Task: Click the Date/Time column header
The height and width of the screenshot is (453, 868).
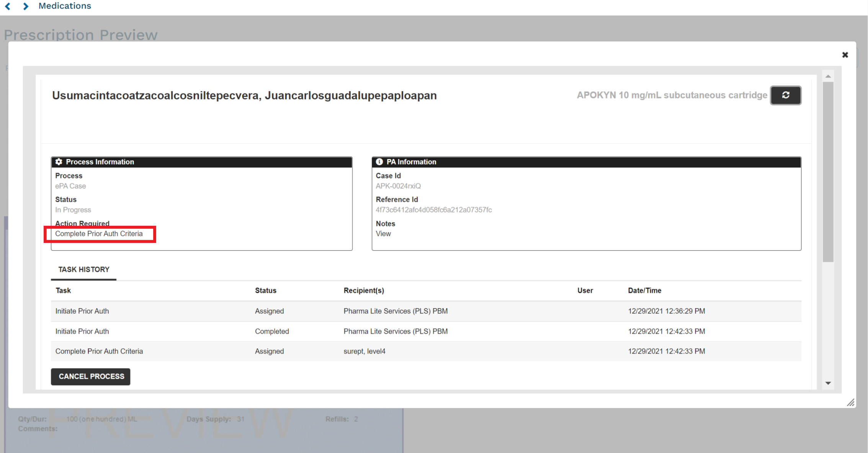Action: pyautogui.click(x=644, y=291)
